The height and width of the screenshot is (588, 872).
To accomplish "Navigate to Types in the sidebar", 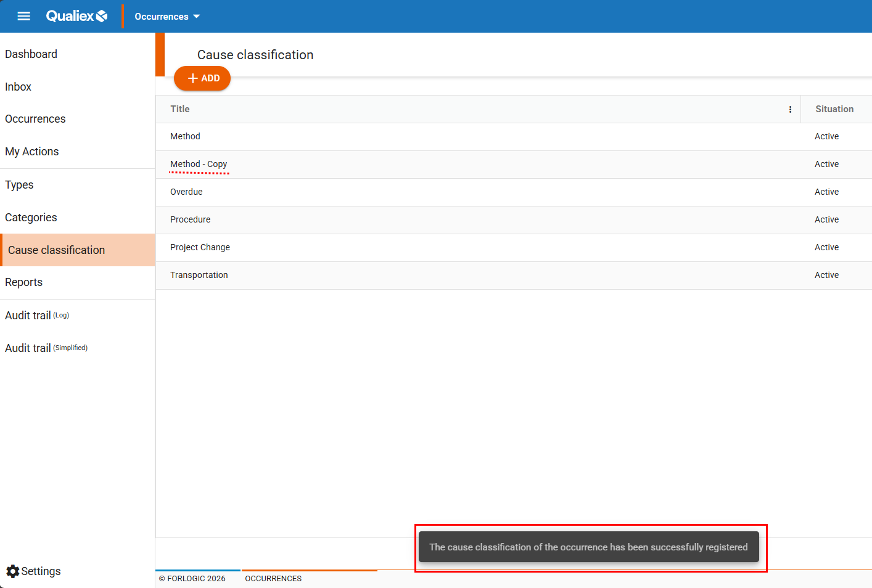I will pyautogui.click(x=19, y=185).
